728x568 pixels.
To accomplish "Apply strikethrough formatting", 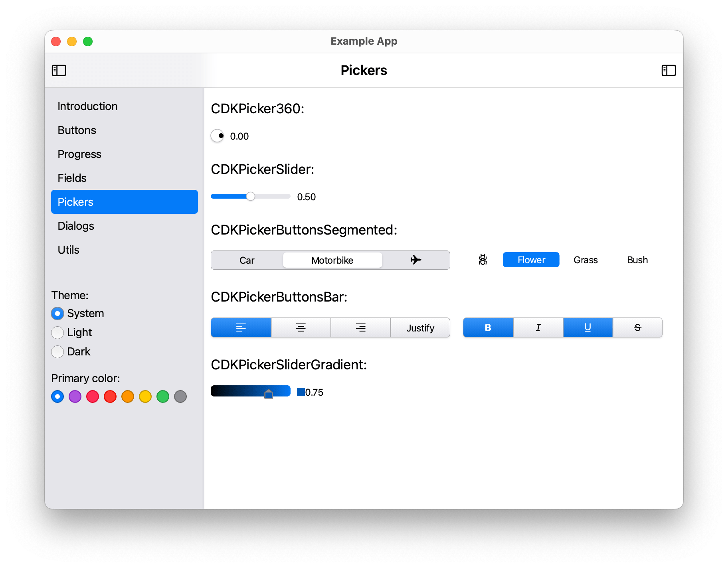I will (637, 327).
